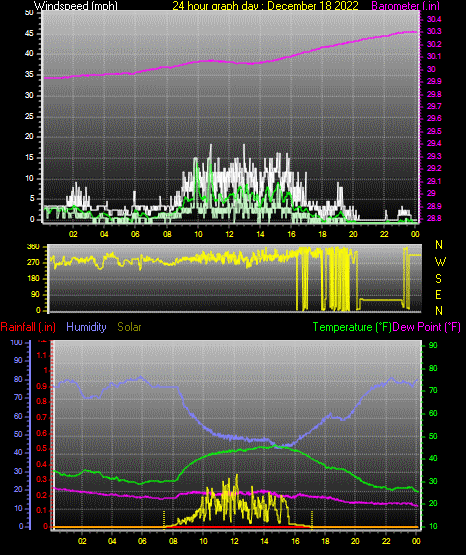Viewport: 466px width, 555px height.
Task: Click the 12 hour mark under wind graph
Action: point(229,234)
